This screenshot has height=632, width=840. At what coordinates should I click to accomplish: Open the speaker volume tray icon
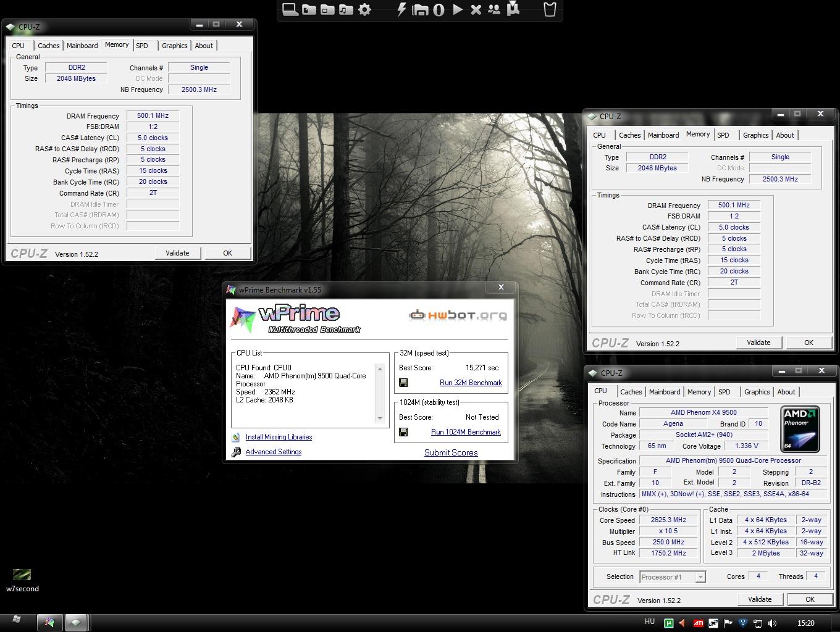coord(772,623)
